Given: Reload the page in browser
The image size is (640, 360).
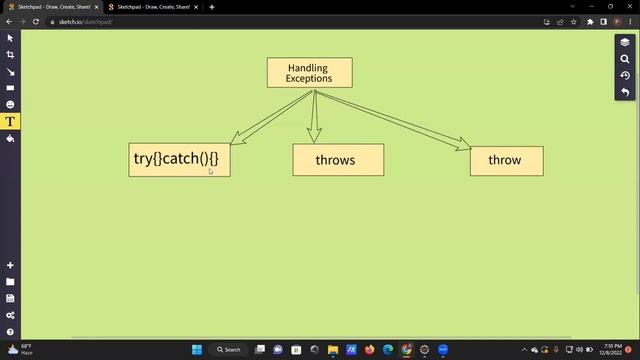Looking at the screenshot, I should click(x=36, y=22).
